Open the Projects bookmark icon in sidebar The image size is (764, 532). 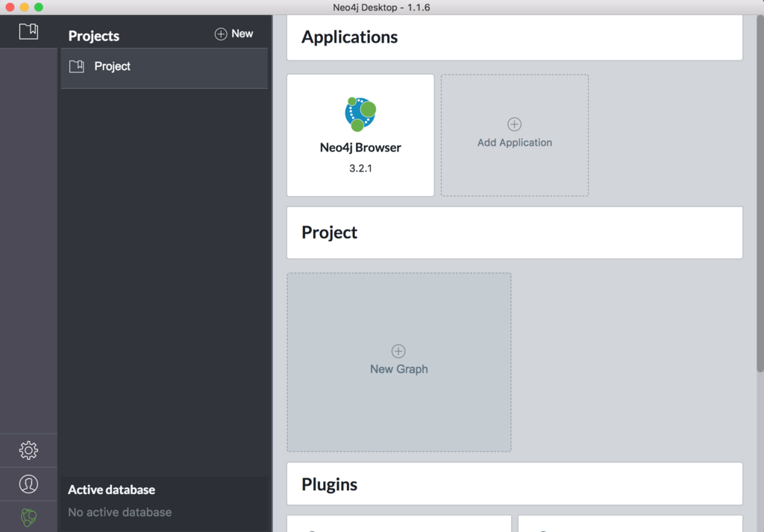tap(28, 31)
